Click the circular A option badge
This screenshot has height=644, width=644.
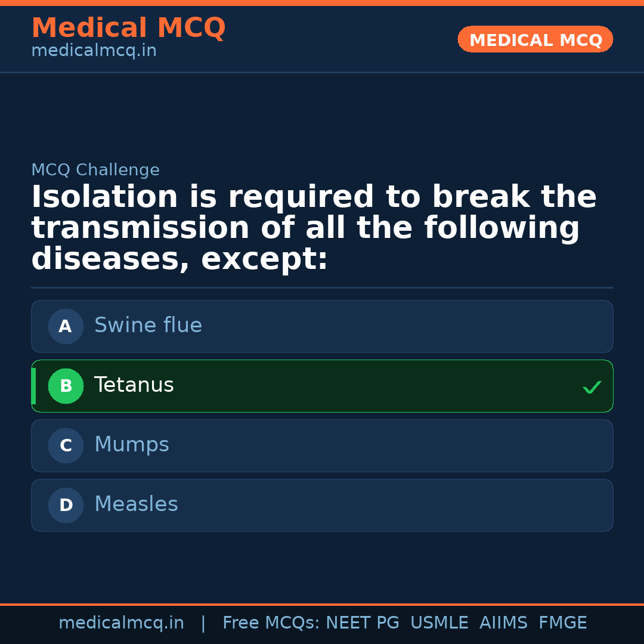(x=66, y=326)
